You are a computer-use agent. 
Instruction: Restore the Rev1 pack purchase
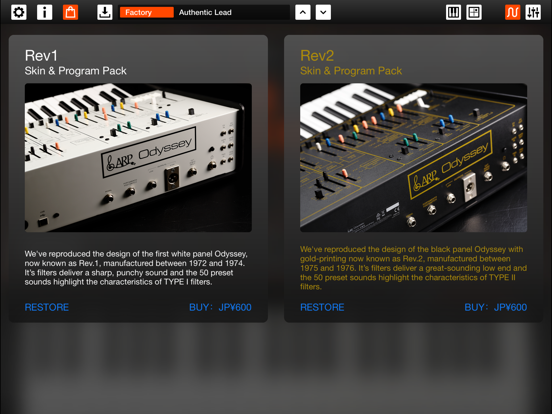click(47, 307)
